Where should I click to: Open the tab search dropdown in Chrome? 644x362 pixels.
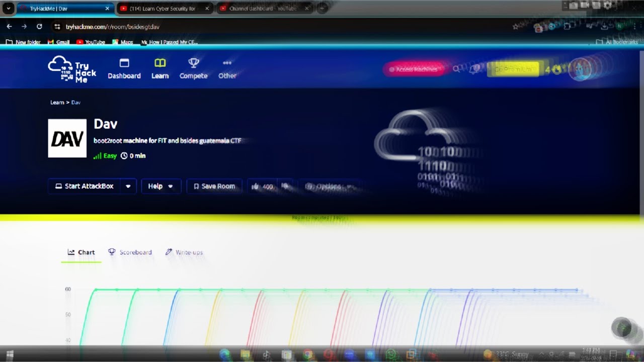(x=9, y=9)
